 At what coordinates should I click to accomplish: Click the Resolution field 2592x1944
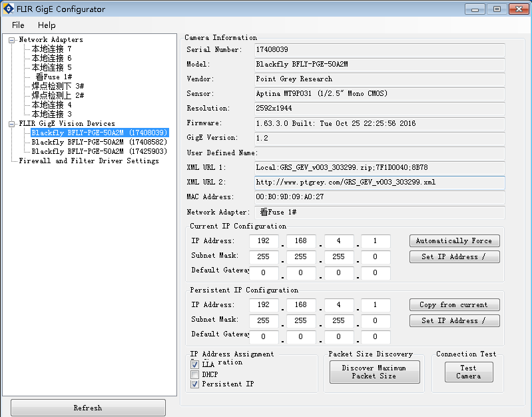[x=380, y=109]
